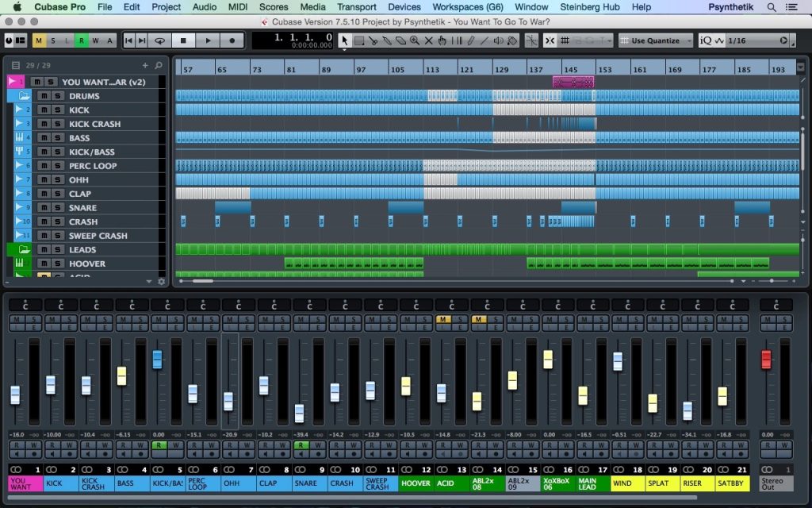Open zoom presets dropdown by horizontal zoom
The height and width of the screenshot is (508, 812).
coord(744,281)
